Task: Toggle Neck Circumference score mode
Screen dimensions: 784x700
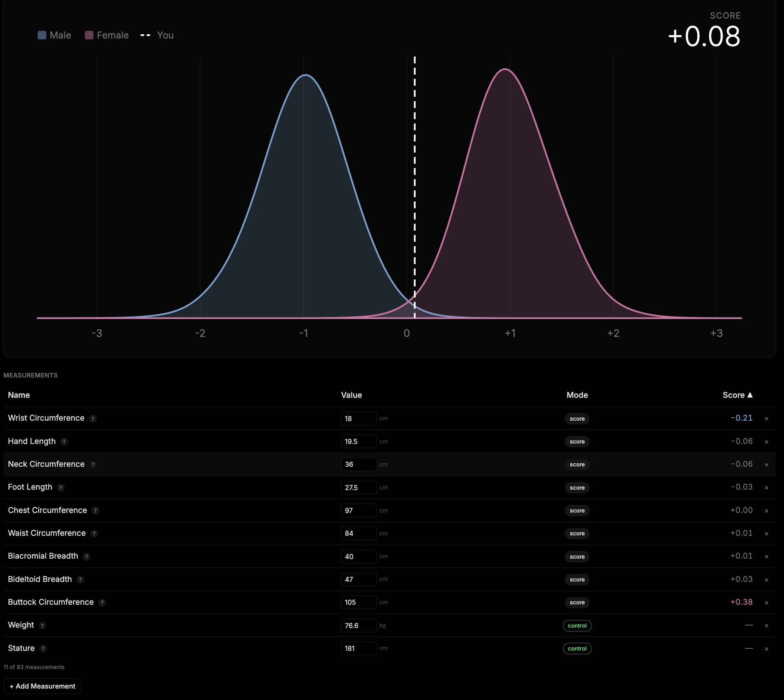Action: [x=577, y=464]
